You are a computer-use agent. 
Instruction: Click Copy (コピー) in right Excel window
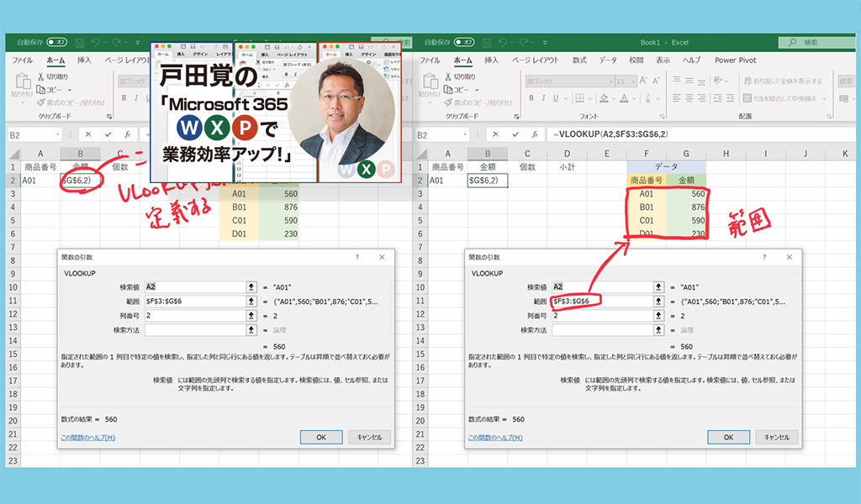(456, 89)
